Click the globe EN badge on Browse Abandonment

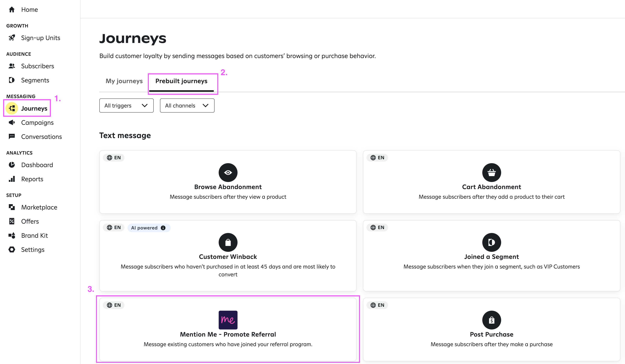coord(114,158)
